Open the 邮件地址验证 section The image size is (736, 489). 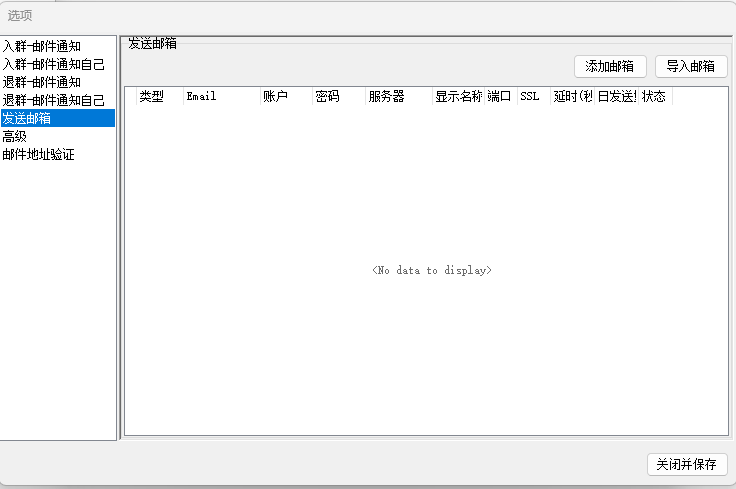[39, 154]
